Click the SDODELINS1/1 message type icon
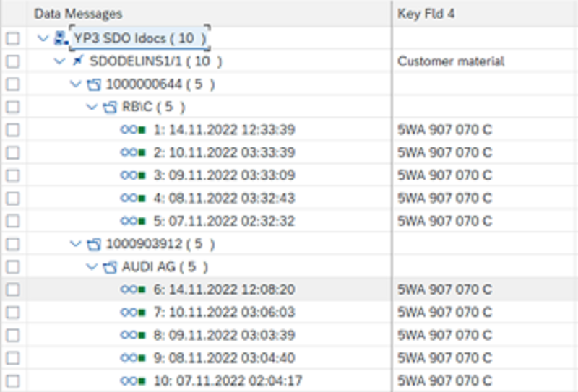Screen dimensions: 578x392 [78, 61]
